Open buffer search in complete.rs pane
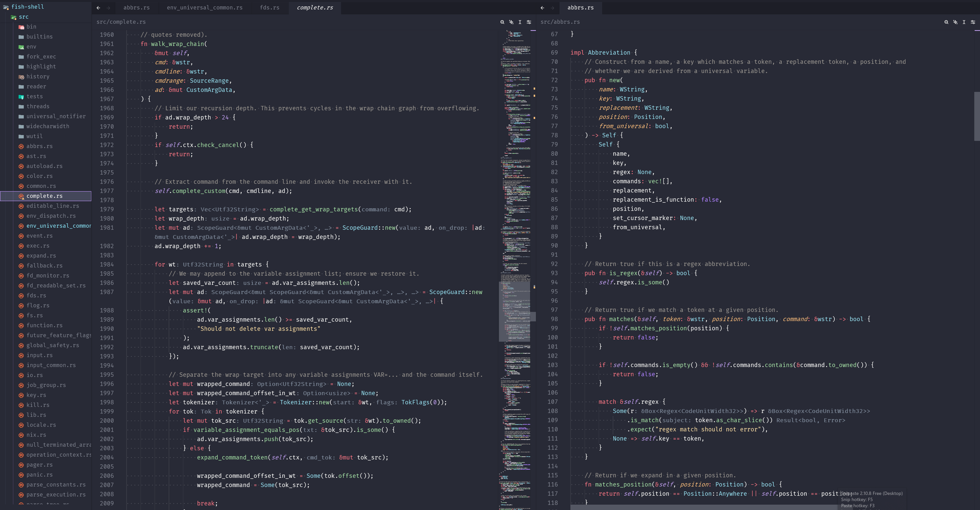 coord(502,22)
